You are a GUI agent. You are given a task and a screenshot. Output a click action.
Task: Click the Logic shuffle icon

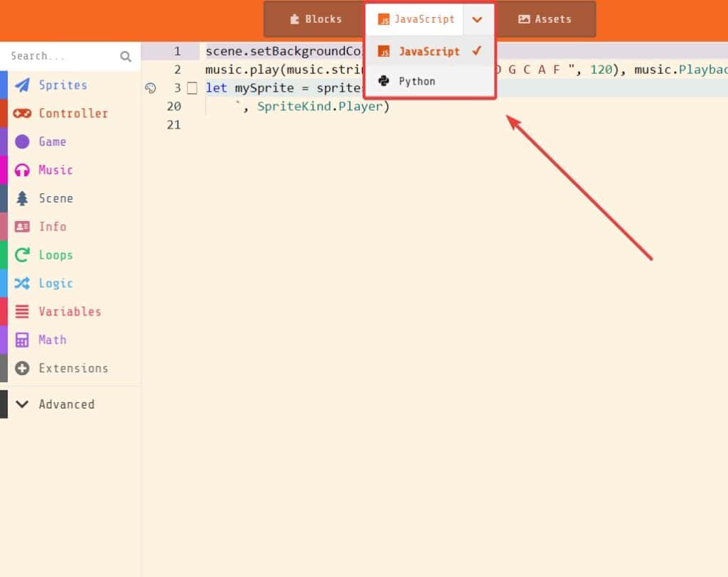tap(22, 284)
